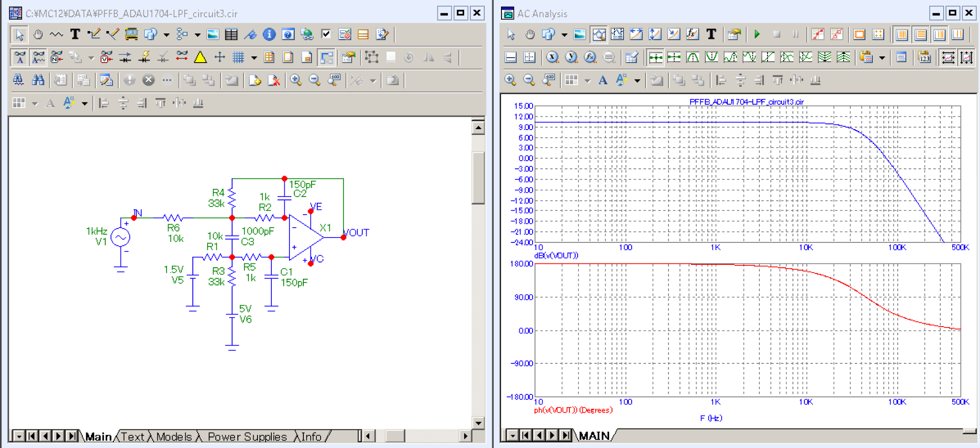Zoom out on the schematic
The width and height of the screenshot is (980, 448).
click(314, 80)
